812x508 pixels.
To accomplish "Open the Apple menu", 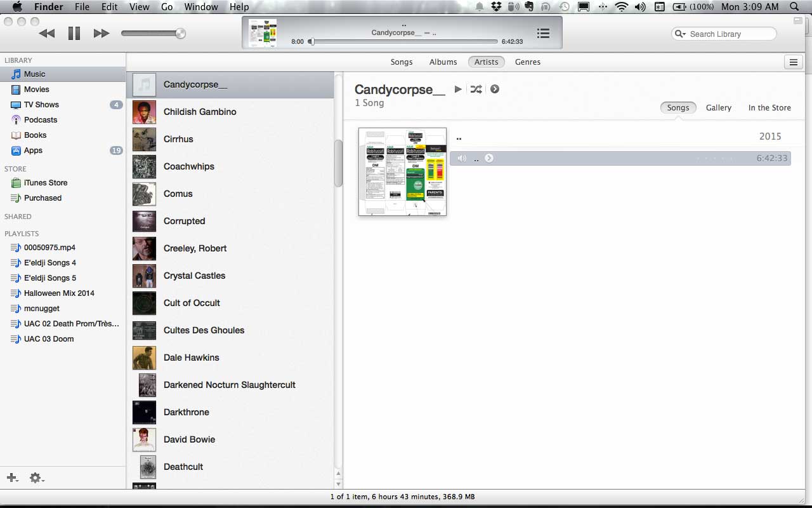I will pos(17,7).
